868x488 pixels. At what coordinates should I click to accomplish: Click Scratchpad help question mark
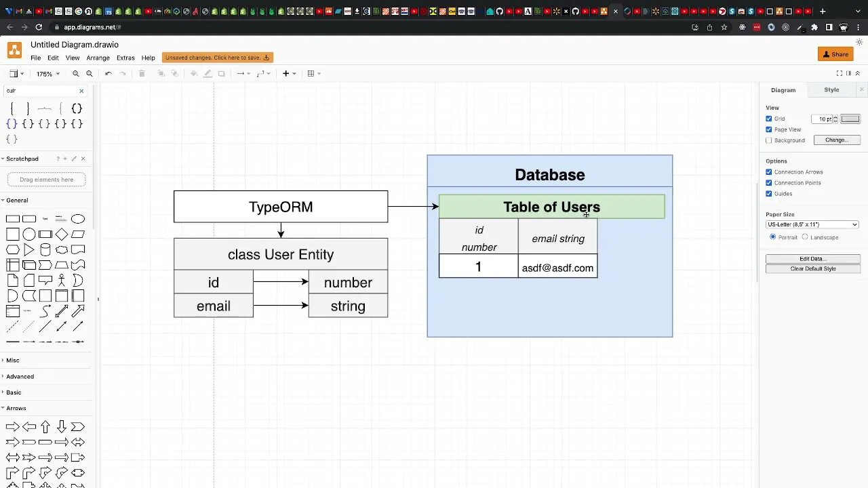click(58, 159)
